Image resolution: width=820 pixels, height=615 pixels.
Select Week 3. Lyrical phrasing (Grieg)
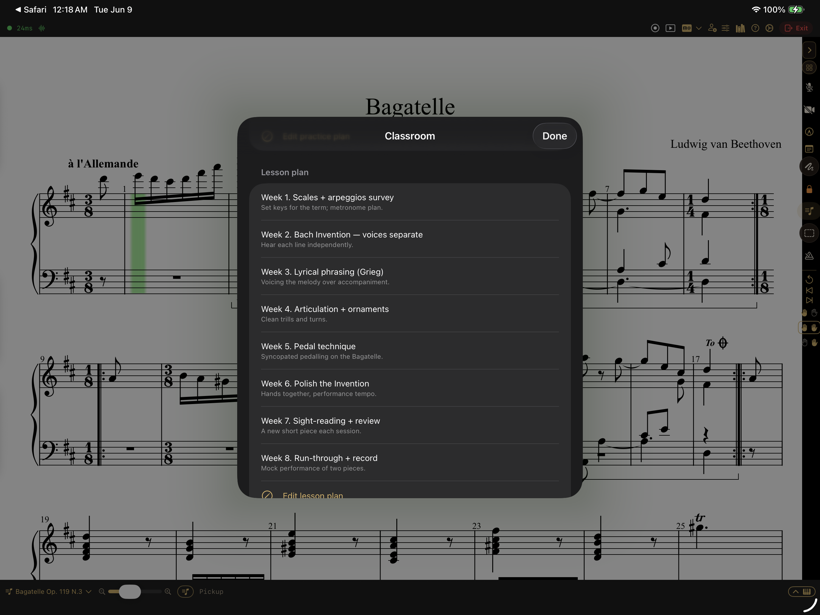[409, 276]
